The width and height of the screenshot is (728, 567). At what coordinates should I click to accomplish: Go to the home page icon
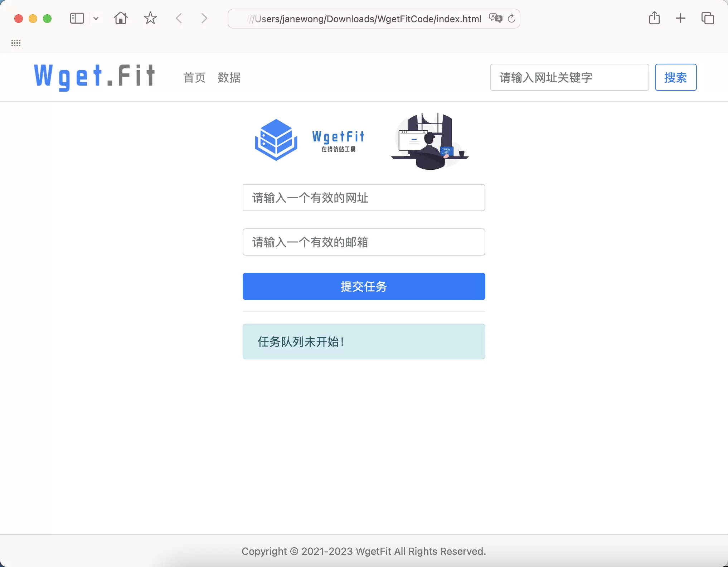tap(121, 18)
